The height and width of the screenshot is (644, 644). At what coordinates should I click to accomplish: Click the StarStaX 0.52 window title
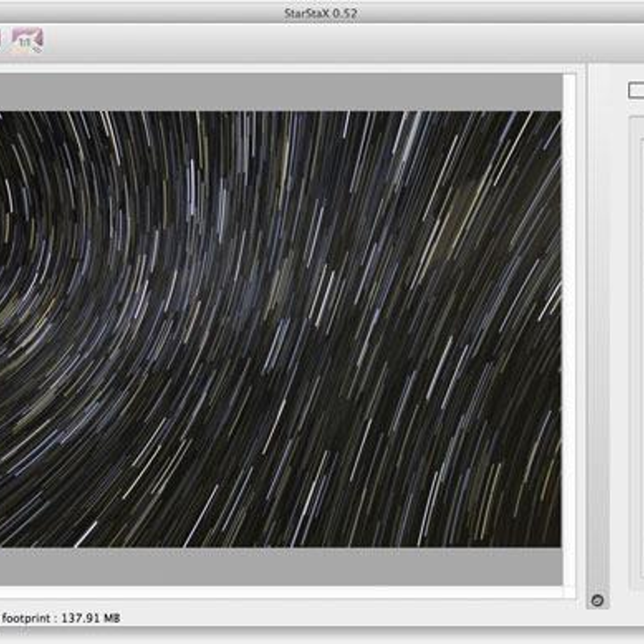click(321, 14)
